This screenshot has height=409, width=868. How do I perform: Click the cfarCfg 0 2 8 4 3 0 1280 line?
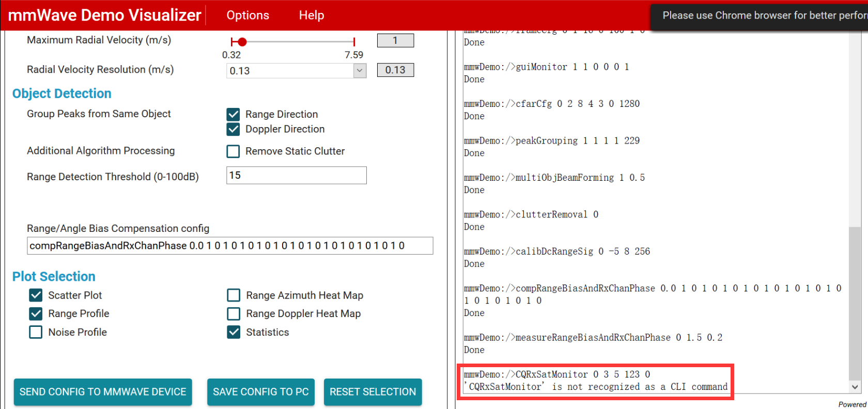[552, 104]
